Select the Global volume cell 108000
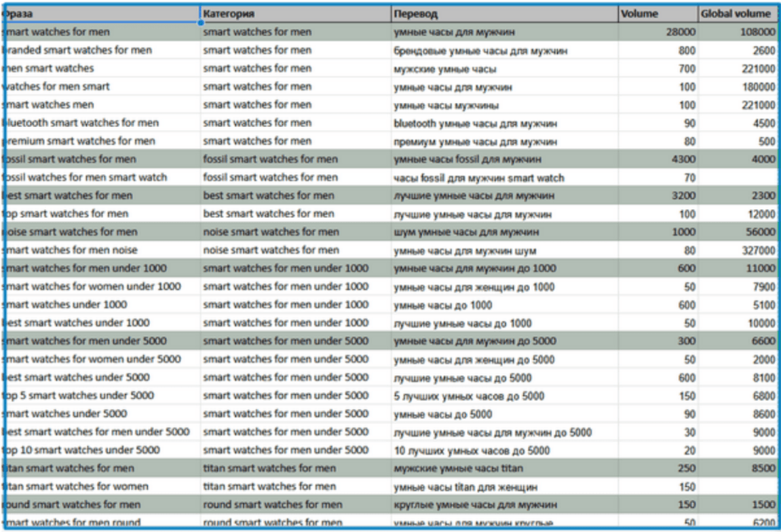The width and height of the screenshot is (781, 532). 737,32
